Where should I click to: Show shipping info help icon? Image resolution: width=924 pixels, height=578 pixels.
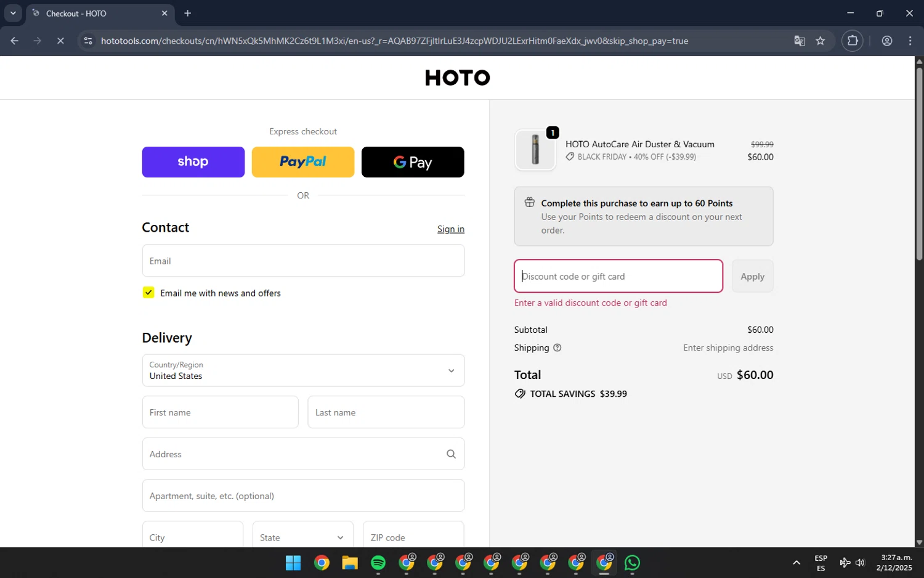point(557,348)
